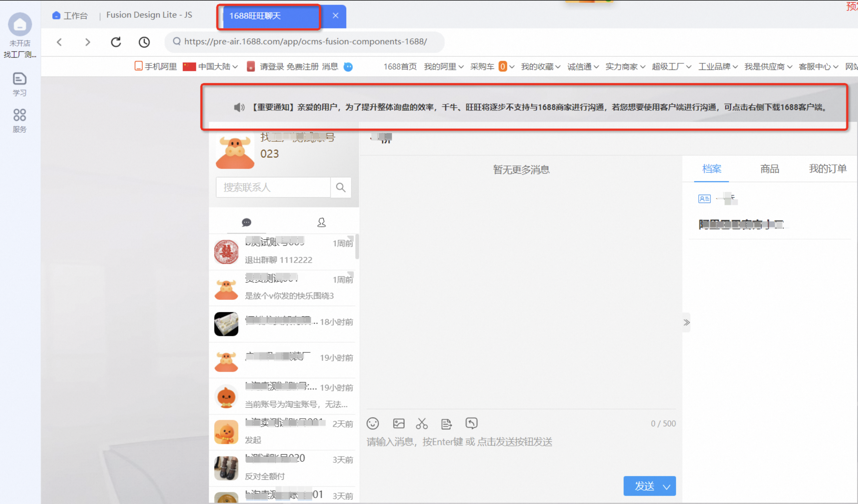Viewport: 858px width, 504px height.
Task: Open browsing history clock icon
Action: (144, 42)
